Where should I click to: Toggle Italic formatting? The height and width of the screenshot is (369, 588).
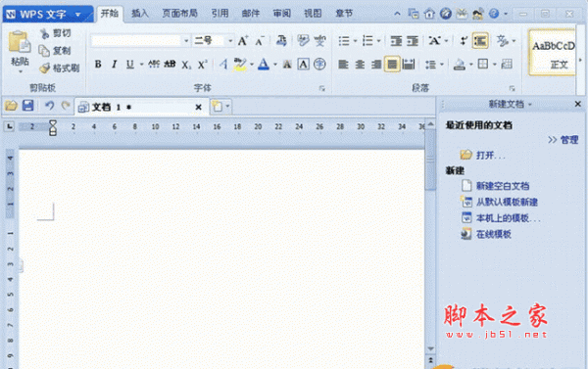(x=114, y=65)
